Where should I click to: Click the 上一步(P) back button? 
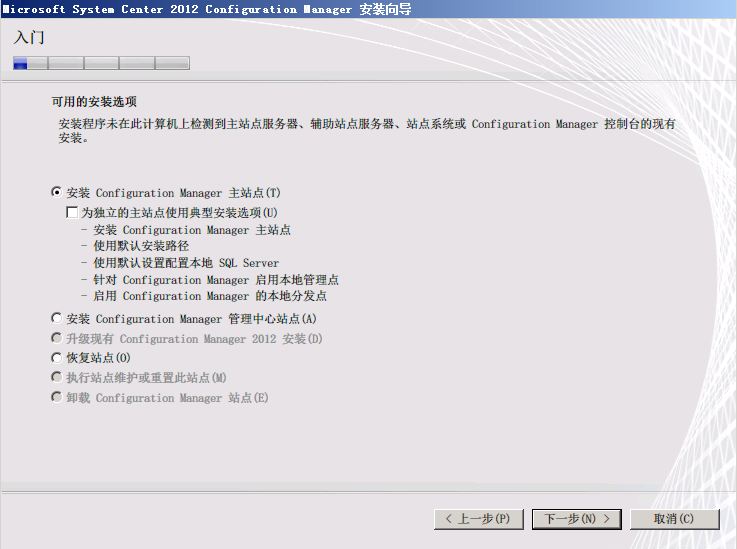(x=478, y=519)
